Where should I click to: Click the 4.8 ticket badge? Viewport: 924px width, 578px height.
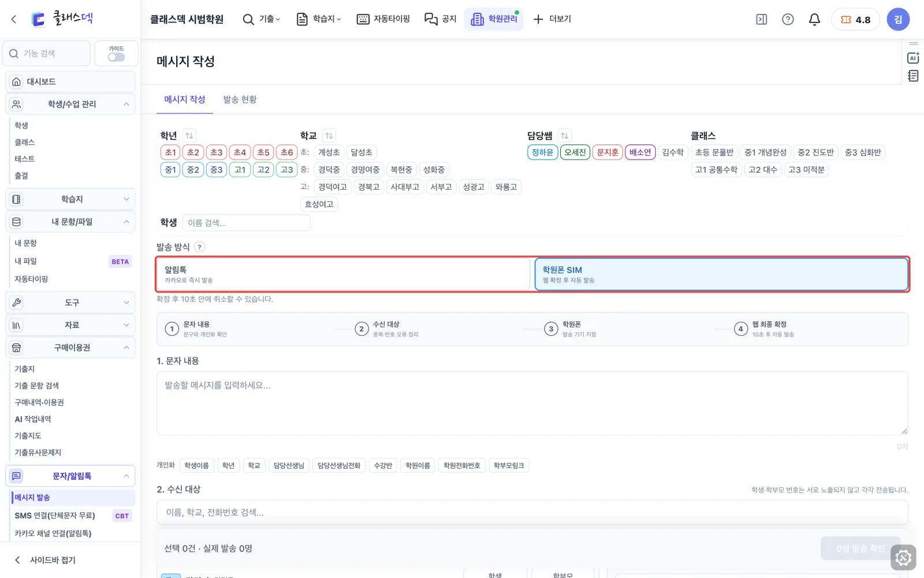(x=855, y=19)
